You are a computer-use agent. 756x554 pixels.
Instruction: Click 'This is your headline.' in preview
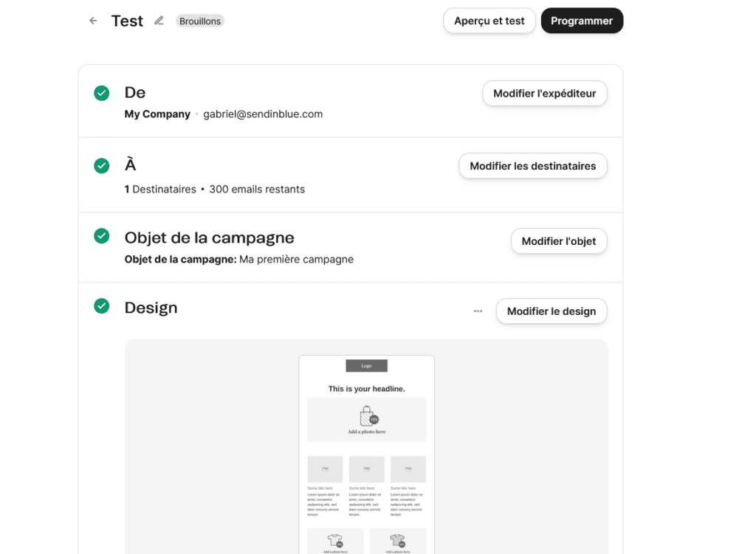366,389
